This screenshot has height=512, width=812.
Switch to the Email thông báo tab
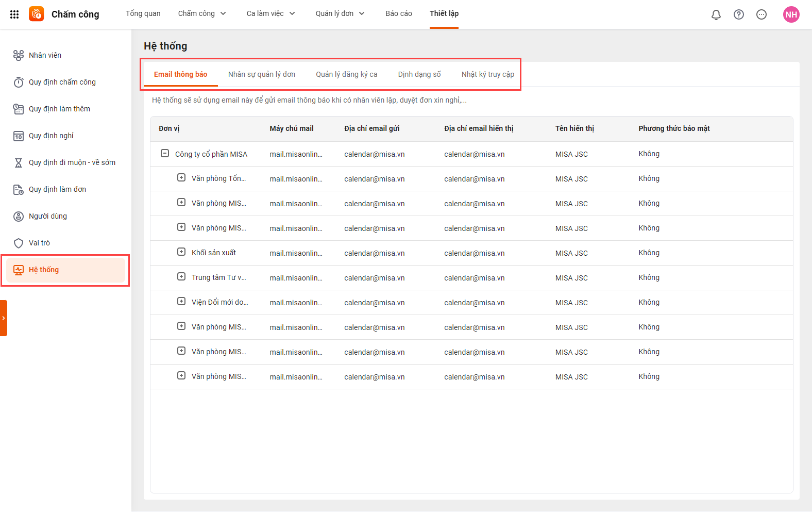(x=181, y=74)
